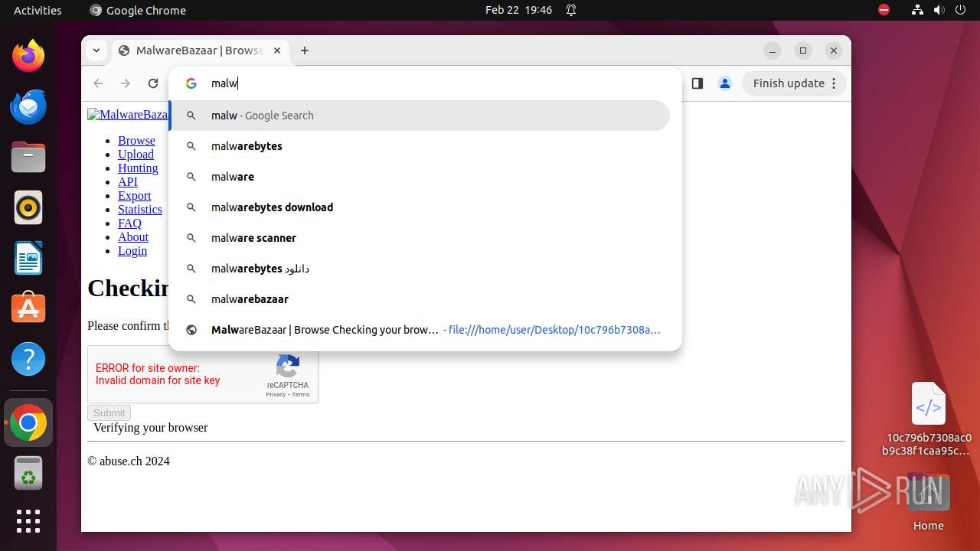
Task: Open the Statistics link
Action: 140,210
